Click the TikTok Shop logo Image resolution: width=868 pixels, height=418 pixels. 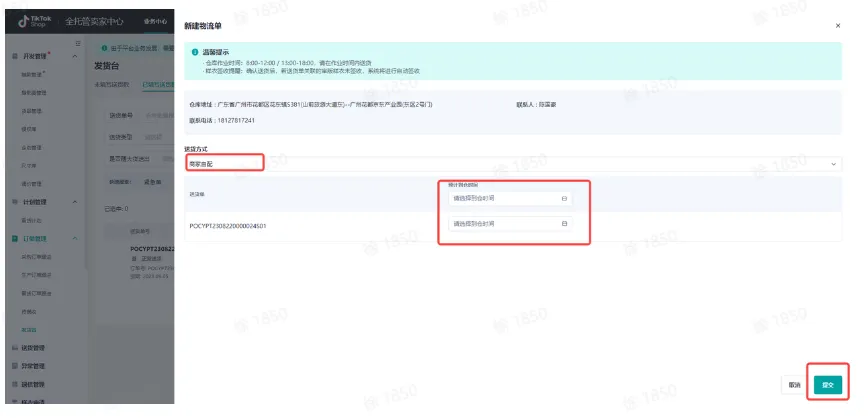(34, 22)
